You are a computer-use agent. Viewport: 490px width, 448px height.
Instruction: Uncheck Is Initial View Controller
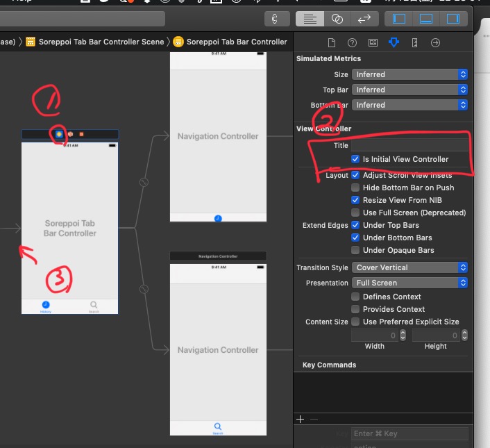(x=356, y=159)
